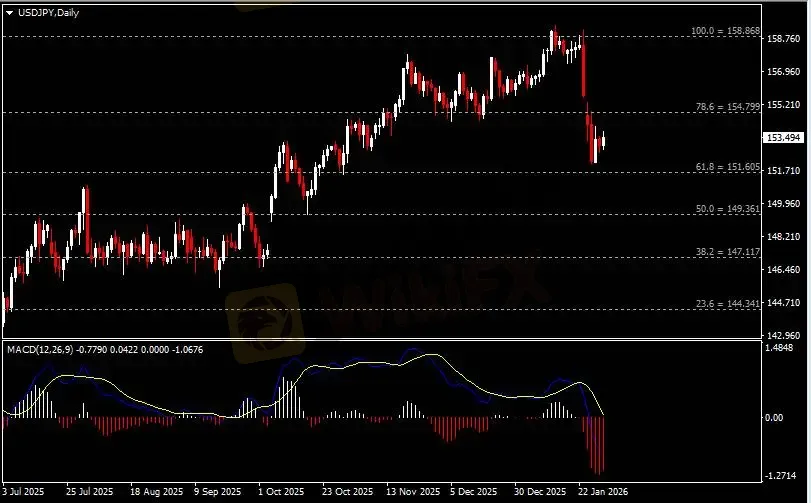Click the 156.960 price scale value
Image resolution: width=811 pixels, height=503 pixels.
pyautogui.click(x=784, y=71)
